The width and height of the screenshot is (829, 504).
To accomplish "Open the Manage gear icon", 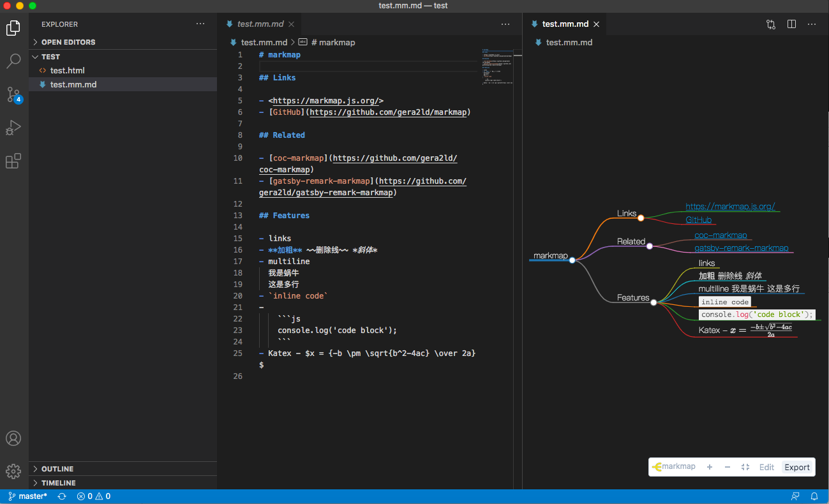I will click(x=13, y=471).
